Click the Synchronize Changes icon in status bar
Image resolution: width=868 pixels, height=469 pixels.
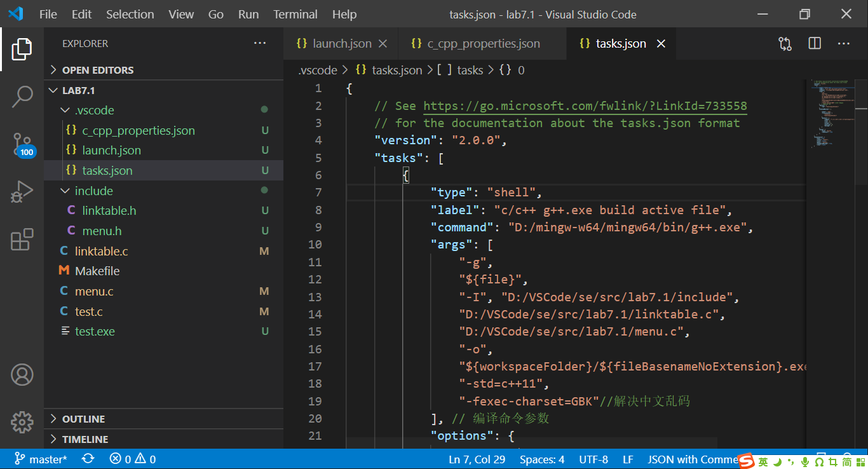[88, 459]
